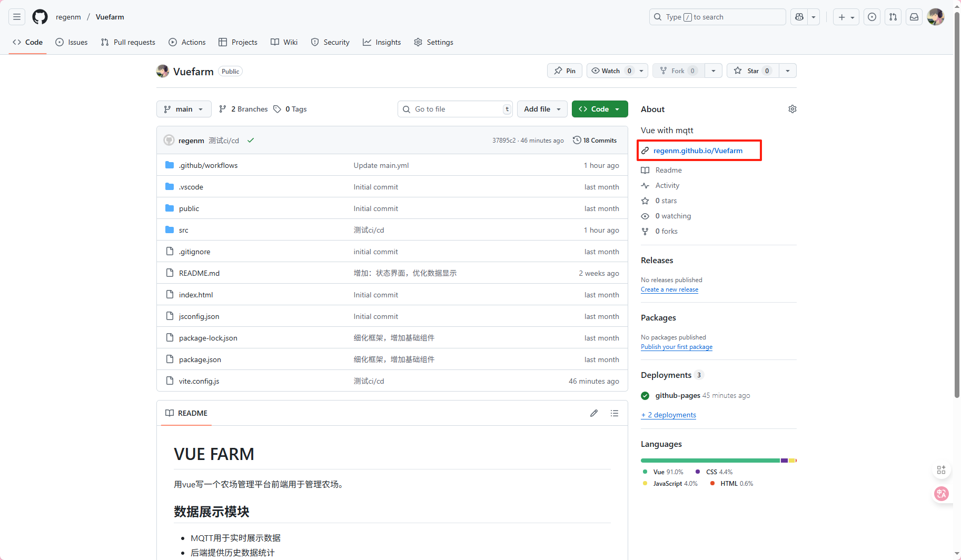Screen dimensions: 961x560
Task: Toggle Watch on the repository
Action: pos(611,71)
